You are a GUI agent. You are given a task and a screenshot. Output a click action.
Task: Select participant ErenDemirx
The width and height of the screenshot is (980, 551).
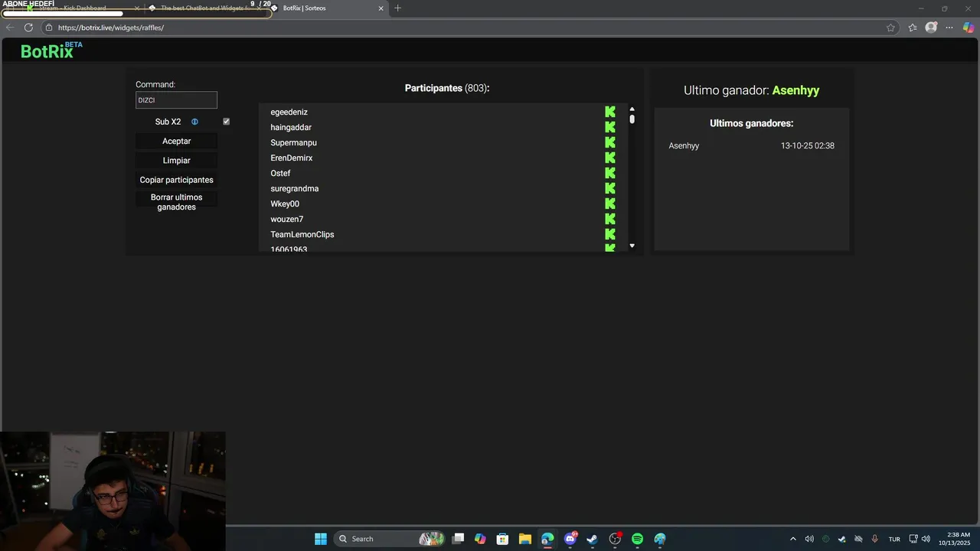tap(291, 158)
